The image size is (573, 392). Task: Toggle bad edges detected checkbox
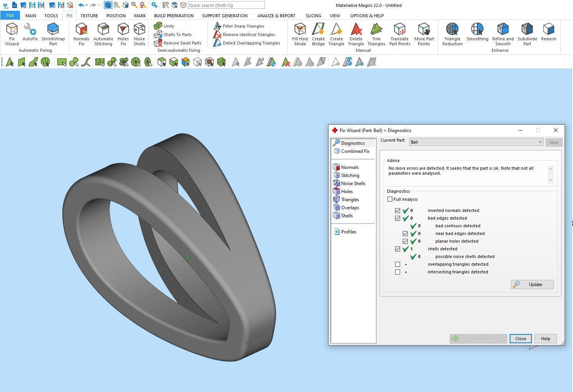click(398, 218)
